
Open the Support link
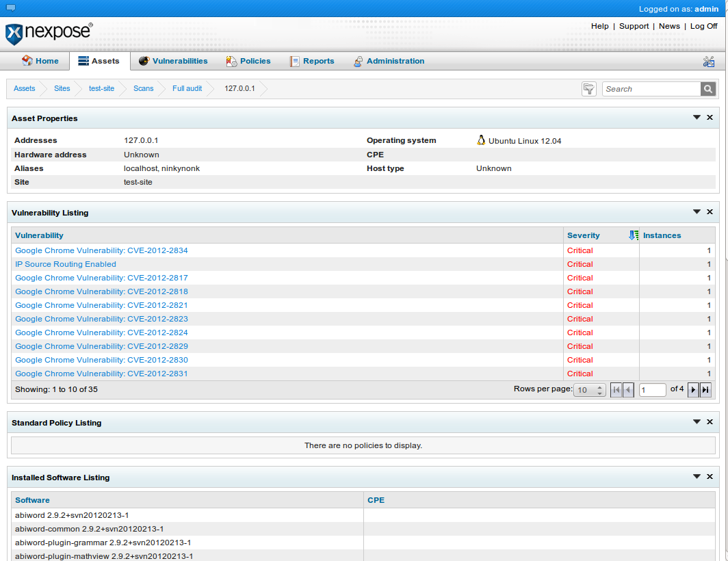(634, 26)
